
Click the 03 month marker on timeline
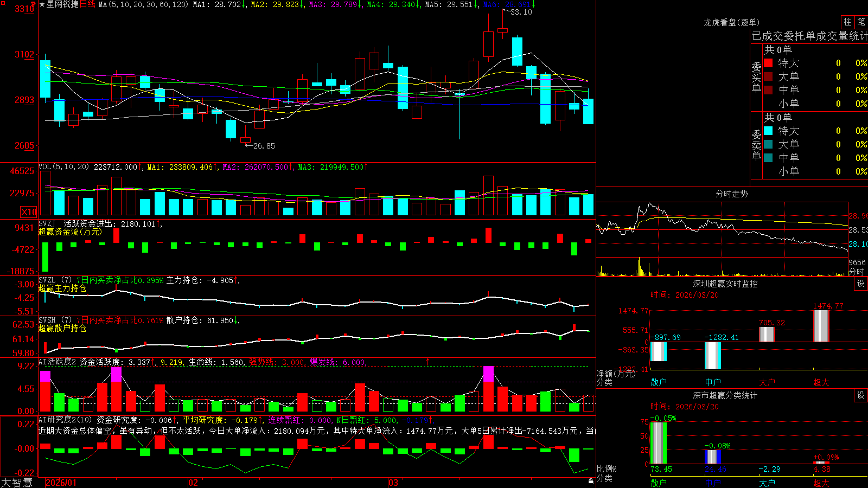coord(393,483)
